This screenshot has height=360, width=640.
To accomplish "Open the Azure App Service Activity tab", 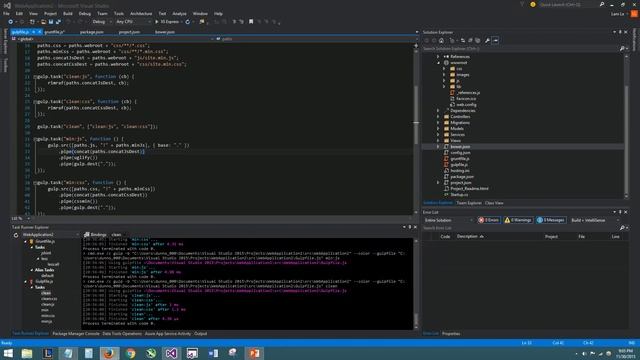I will point(168,334).
